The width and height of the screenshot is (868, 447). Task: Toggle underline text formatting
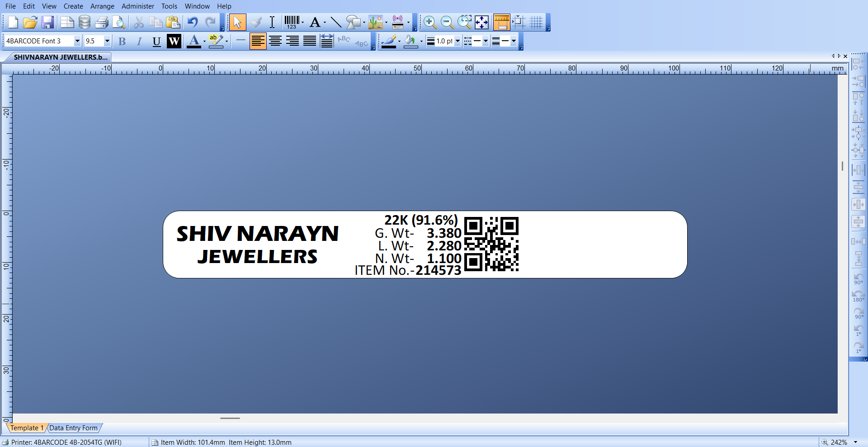(156, 41)
